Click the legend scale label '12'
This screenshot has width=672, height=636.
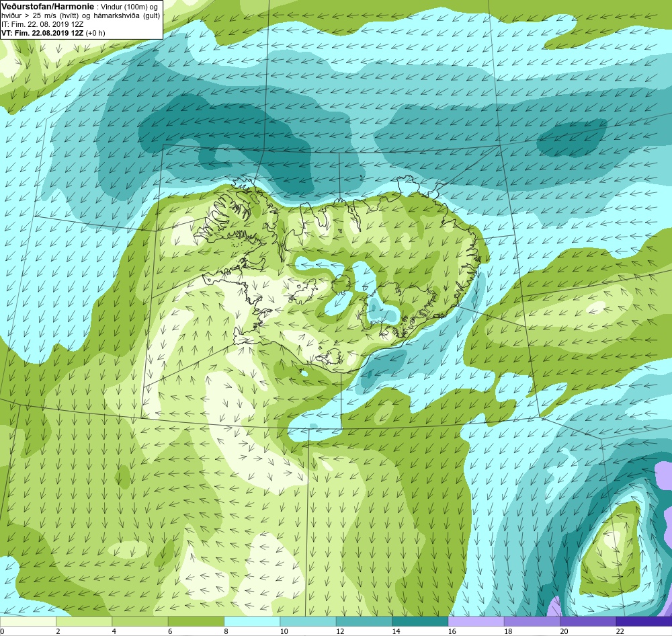pyautogui.click(x=340, y=631)
